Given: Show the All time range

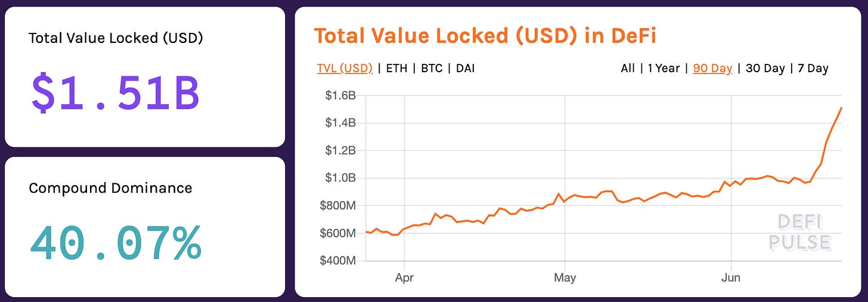Looking at the screenshot, I should click(627, 68).
